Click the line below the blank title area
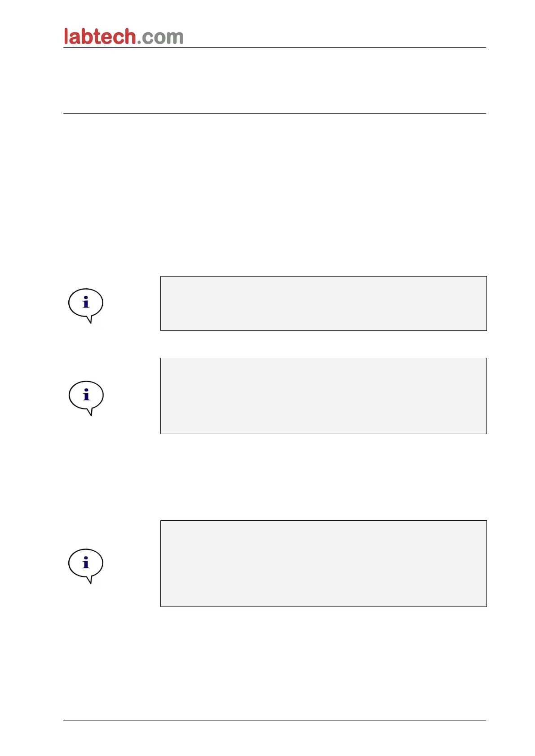Screen dimensions: 535x756 pos(274,113)
